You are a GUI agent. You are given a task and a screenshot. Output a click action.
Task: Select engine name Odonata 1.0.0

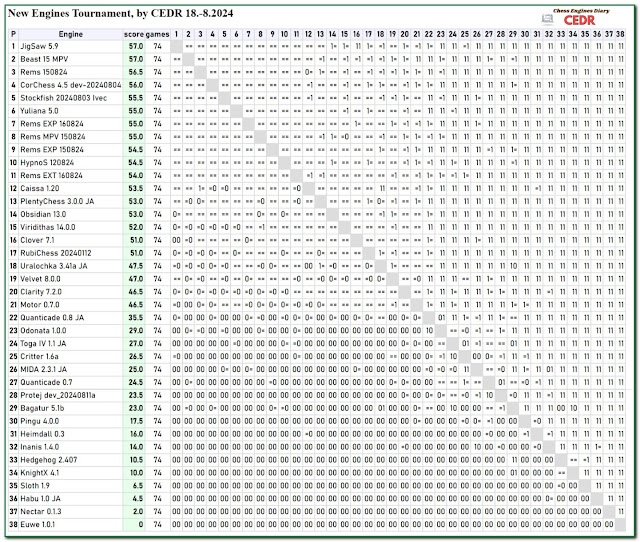tap(43, 331)
